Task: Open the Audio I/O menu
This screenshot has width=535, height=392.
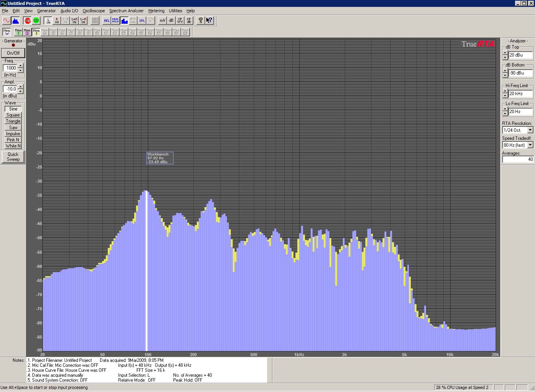Action: click(x=69, y=11)
